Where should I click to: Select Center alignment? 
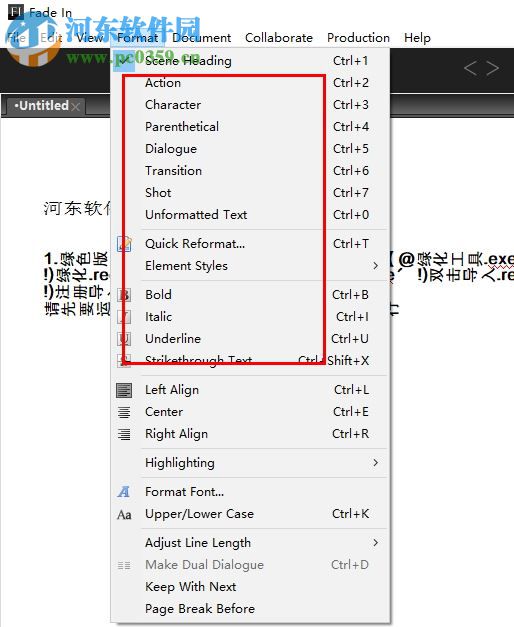pyautogui.click(x=250, y=412)
